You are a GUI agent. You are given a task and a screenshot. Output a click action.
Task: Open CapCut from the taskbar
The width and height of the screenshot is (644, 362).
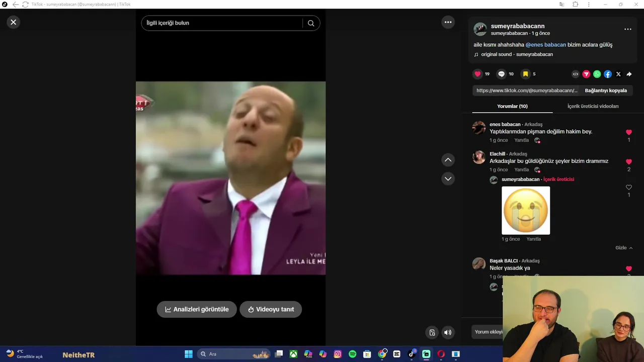click(x=396, y=354)
